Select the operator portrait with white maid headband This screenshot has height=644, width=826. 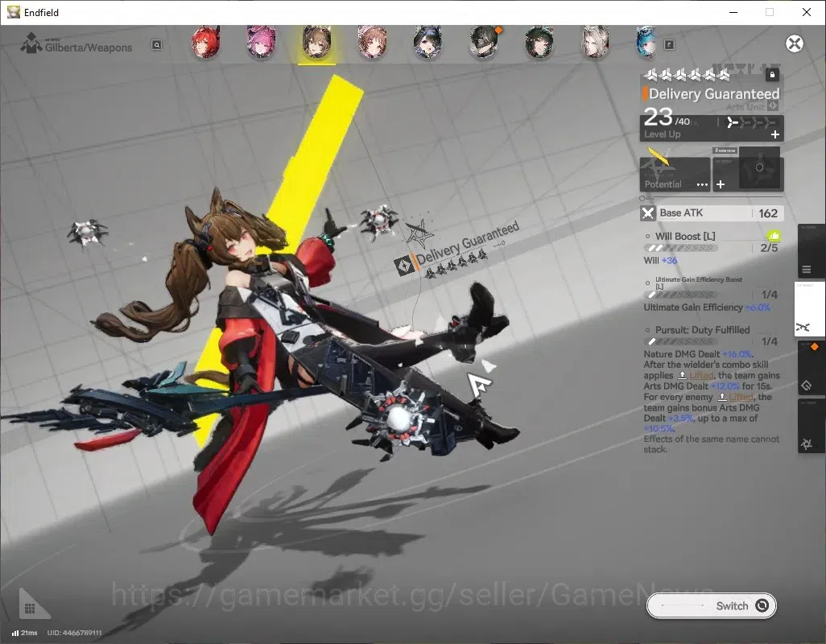(x=373, y=42)
